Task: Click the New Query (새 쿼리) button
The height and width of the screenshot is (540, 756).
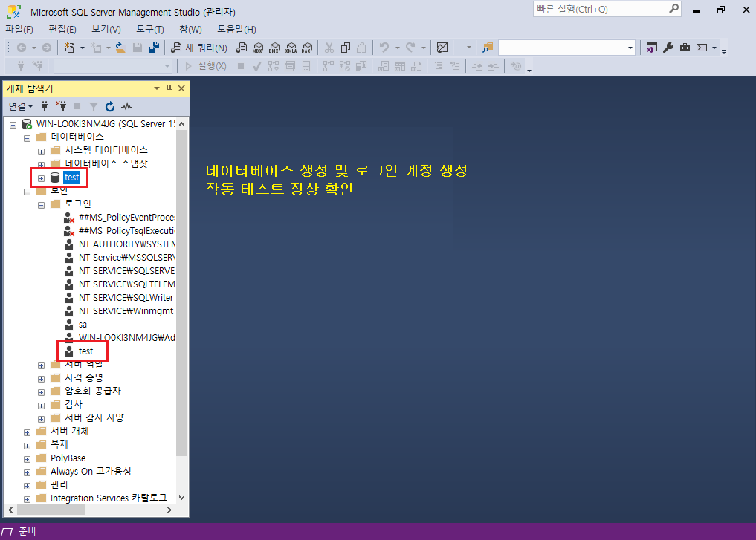Action: coord(199,48)
